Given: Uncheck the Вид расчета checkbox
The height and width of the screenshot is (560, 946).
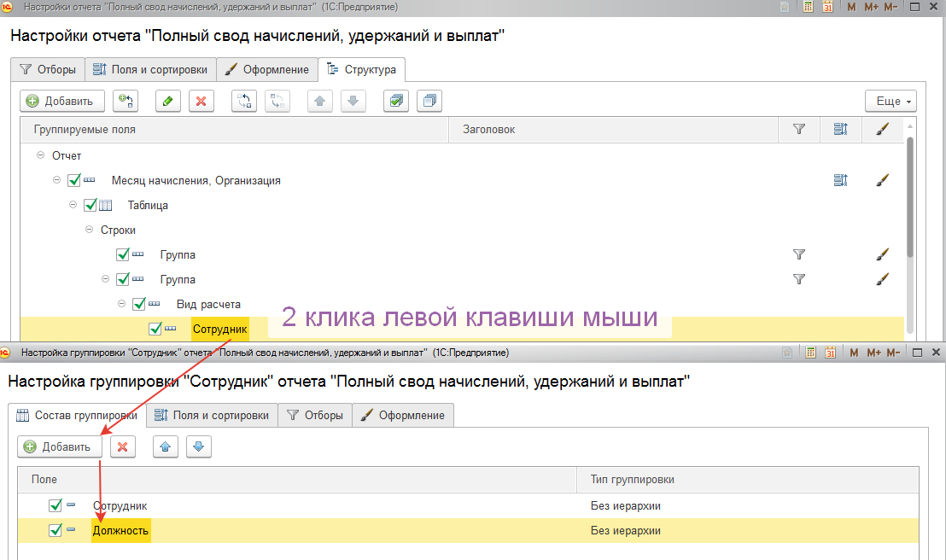Looking at the screenshot, I should (x=139, y=304).
